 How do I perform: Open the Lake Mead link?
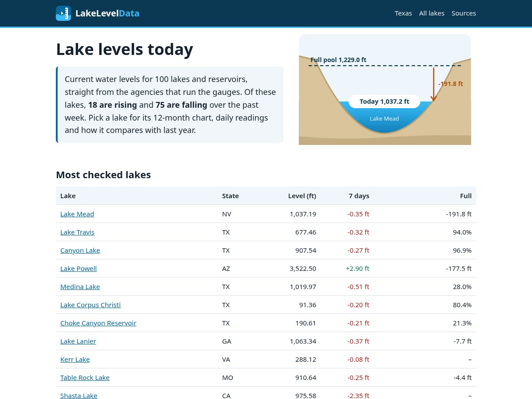[x=77, y=214]
